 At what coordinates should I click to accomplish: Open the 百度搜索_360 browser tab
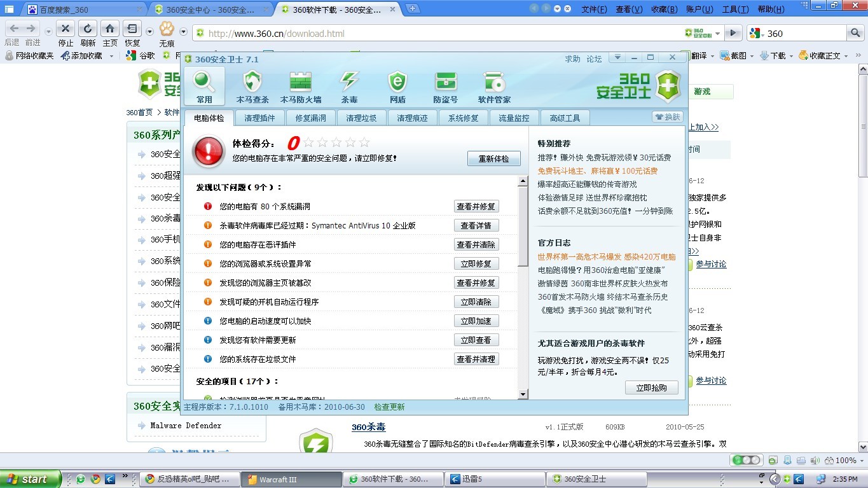click(85, 10)
